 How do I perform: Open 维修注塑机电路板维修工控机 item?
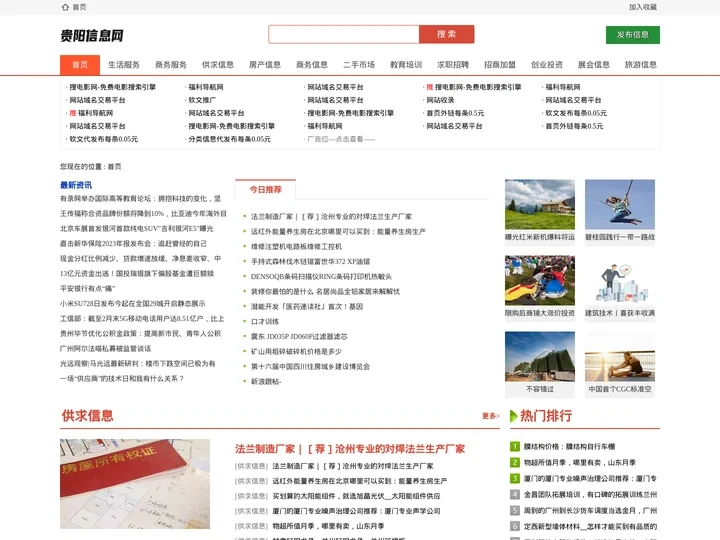[296, 247]
